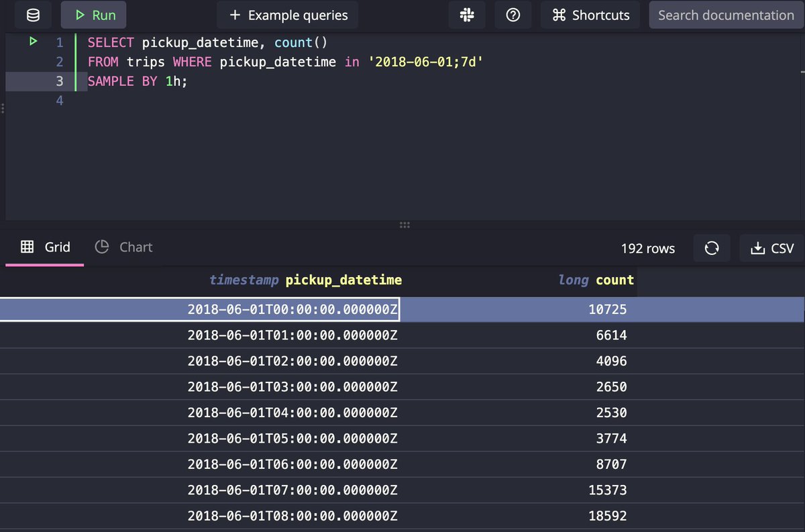
Task: Click line number 4 in the editor
Action: click(x=59, y=100)
